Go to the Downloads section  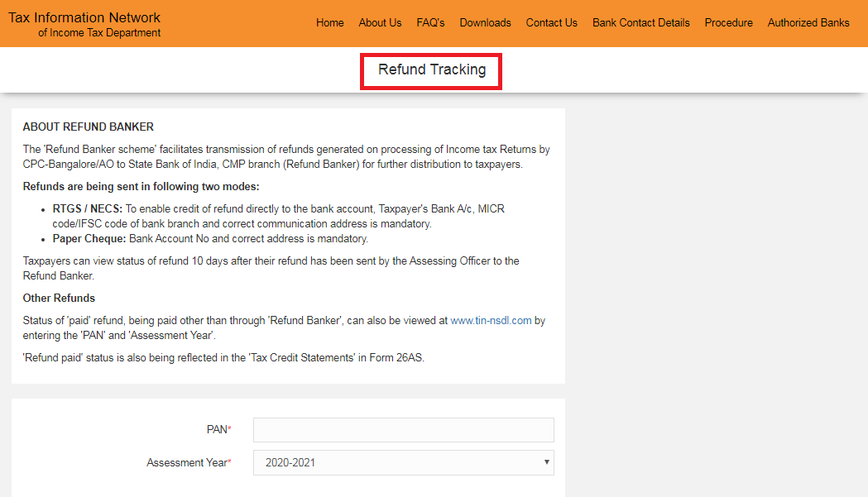pos(485,22)
